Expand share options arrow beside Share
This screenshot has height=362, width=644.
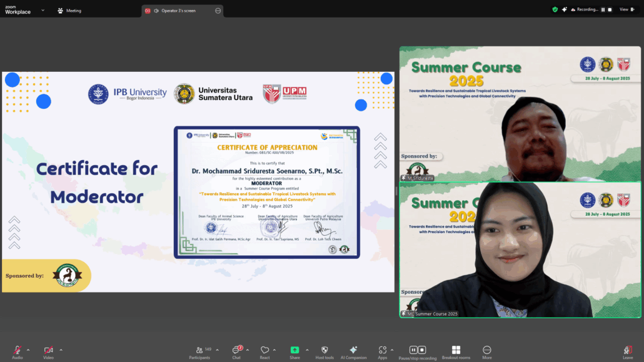pos(306,349)
